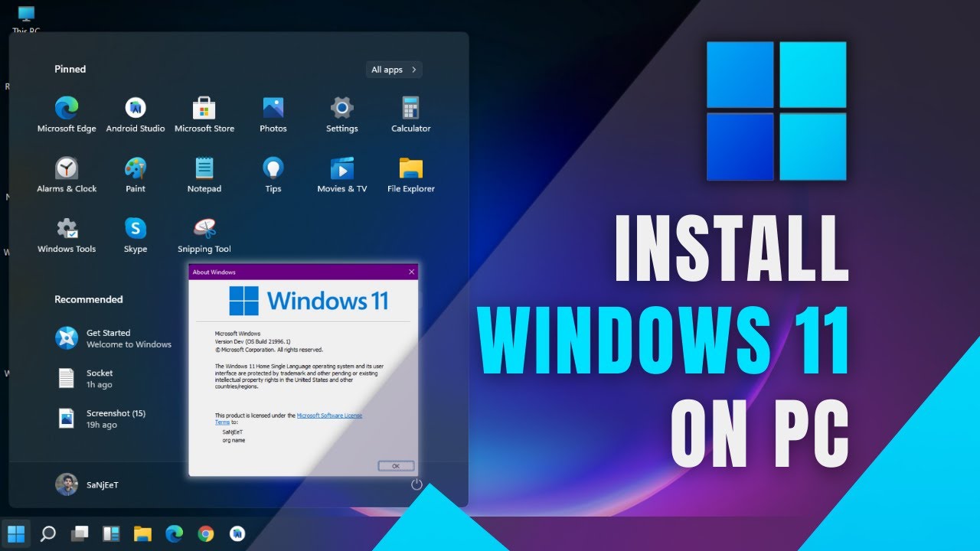Open the Get Started recommendation
The width and height of the screenshot is (980, 551).
tap(115, 338)
